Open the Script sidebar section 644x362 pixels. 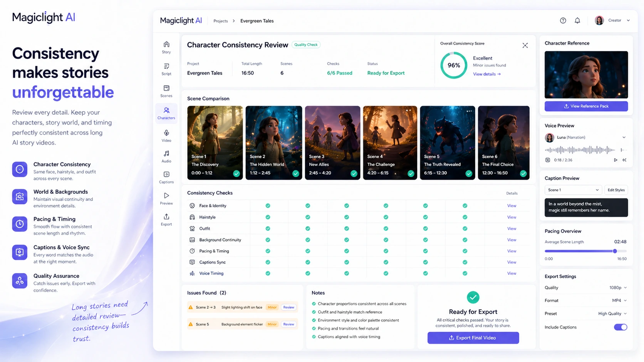click(166, 69)
